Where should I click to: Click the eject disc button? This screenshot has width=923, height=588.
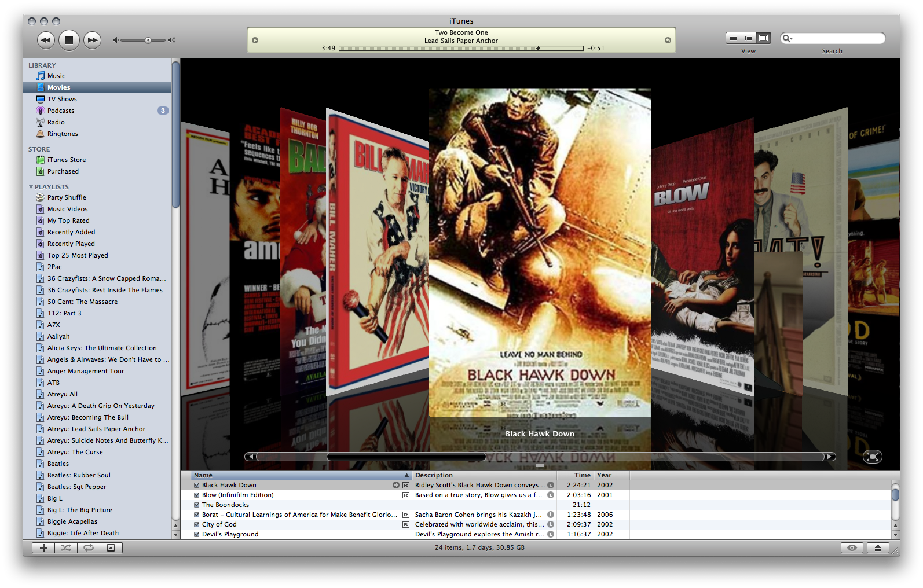pos(878,547)
